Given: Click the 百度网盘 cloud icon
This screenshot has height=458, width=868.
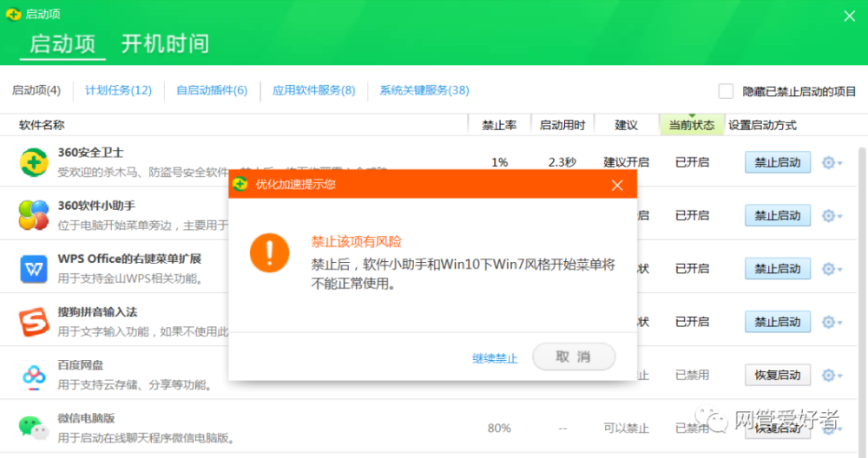Looking at the screenshot, I should [x=34, y=375].
